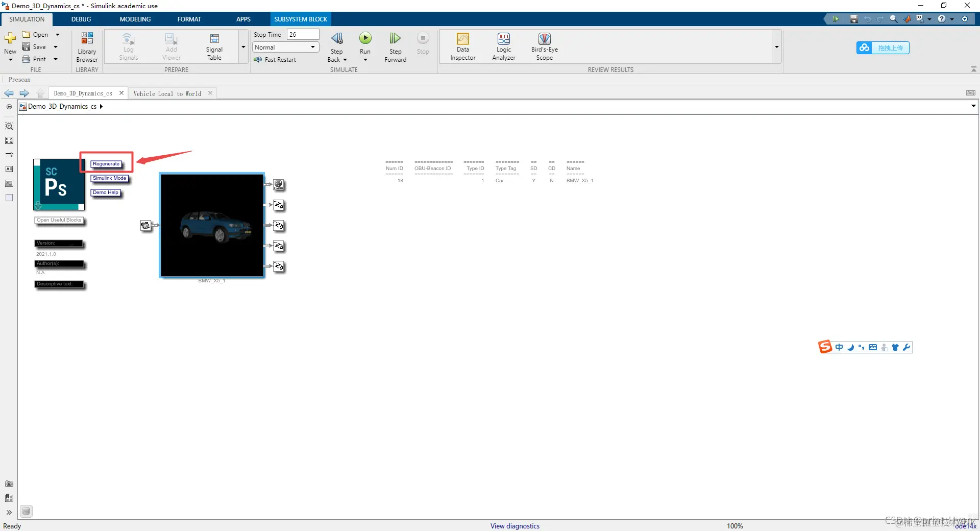Click the Save icon in File section
The image size is (980, 531).
pyautogui.click(x=26, y=47)
